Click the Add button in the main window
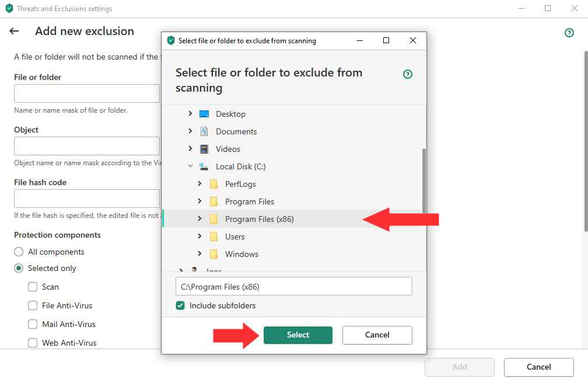Image resolution: width=588 pixels, height=386 pixels. [x=460, y=367]
